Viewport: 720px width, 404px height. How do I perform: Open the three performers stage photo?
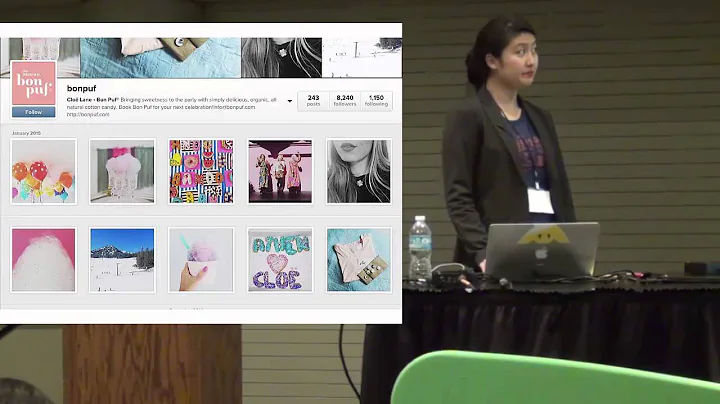click(x=280, y=171)
